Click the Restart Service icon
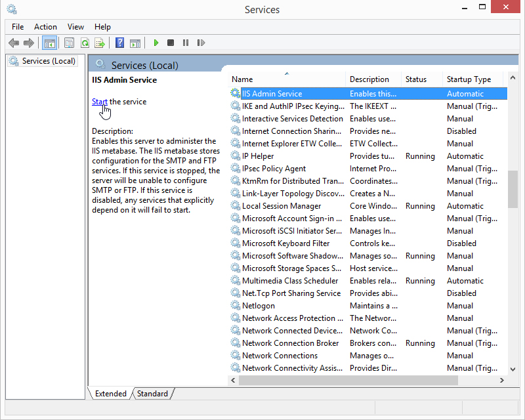The width and height of the screenshot is (525, 420). 201,43
